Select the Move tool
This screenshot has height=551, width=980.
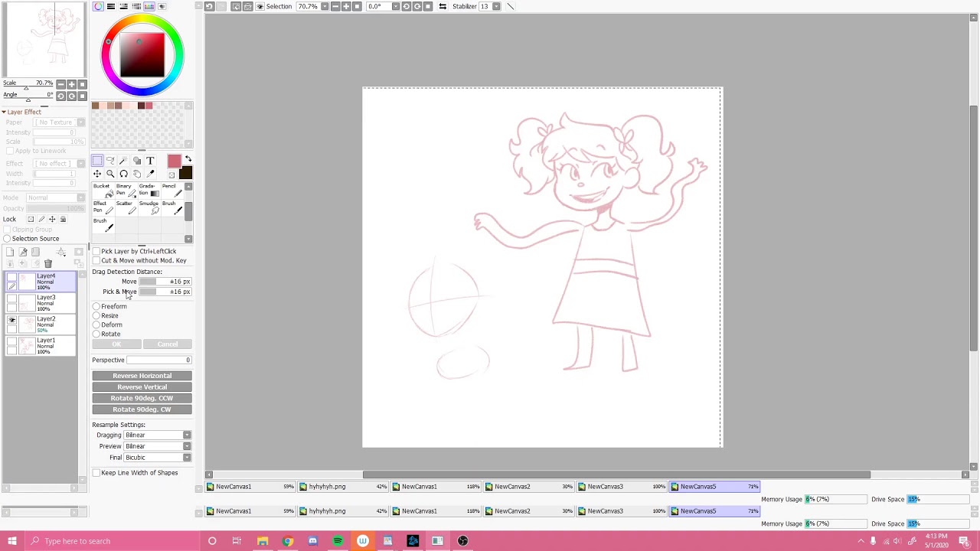[97, 174]
